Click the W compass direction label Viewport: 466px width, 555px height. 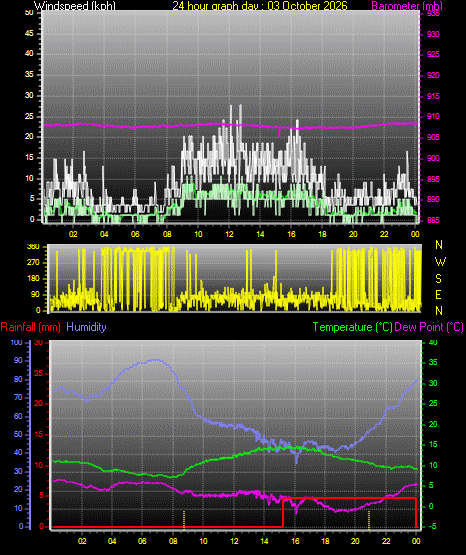440,262
